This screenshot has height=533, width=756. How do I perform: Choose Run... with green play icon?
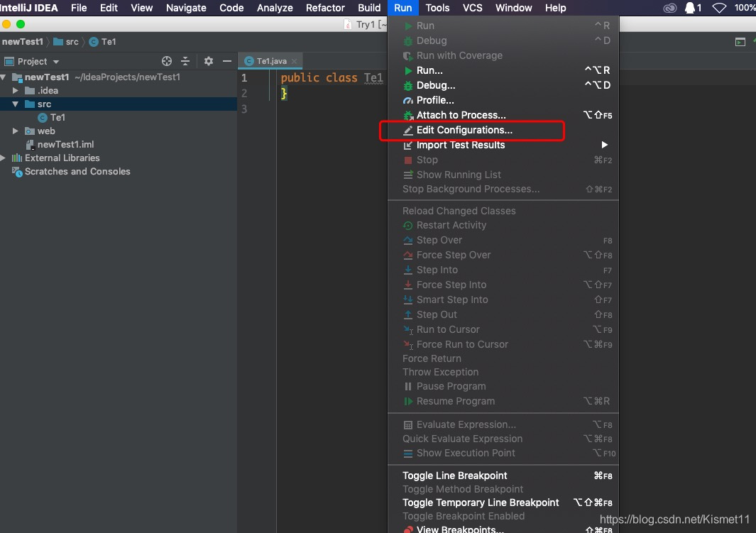[x=503, y=70]
